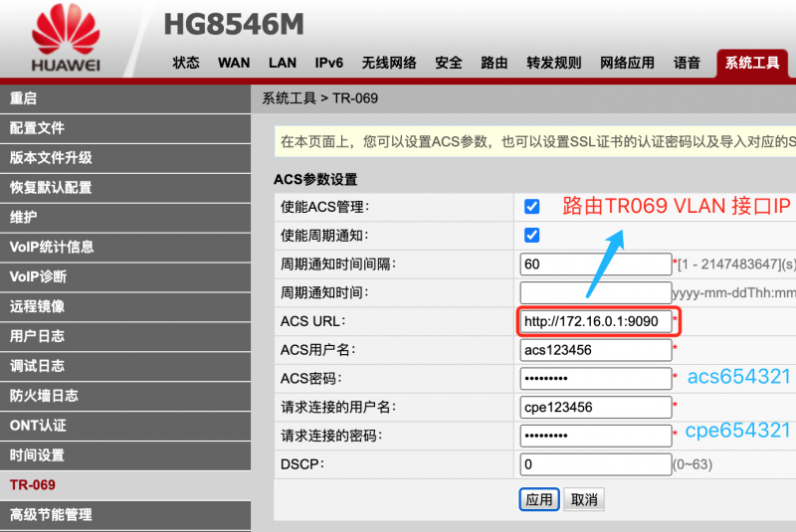The image size is (796, 532).
Task: Select TR-069 in the sidebar
Action: 125,485
